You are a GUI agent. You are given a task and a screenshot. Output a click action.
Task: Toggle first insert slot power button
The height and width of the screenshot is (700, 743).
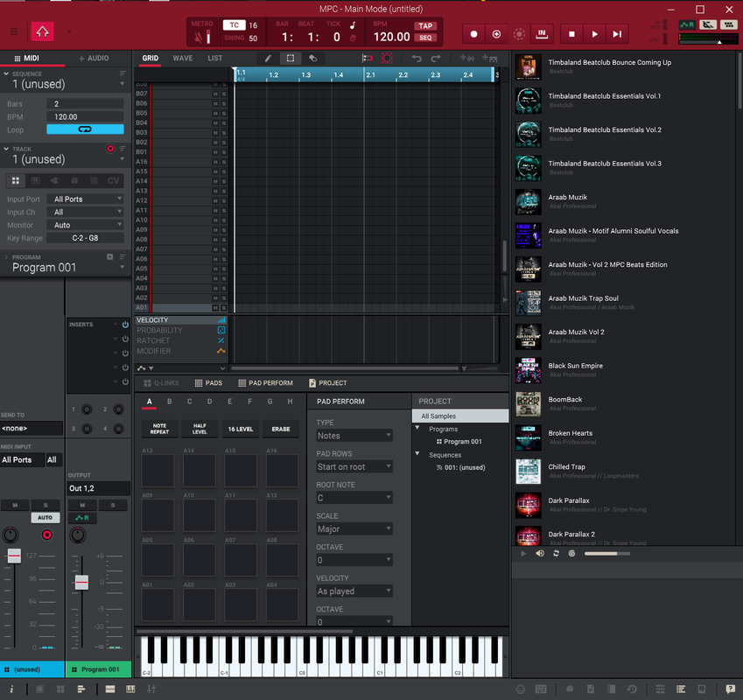pos(125,325)
